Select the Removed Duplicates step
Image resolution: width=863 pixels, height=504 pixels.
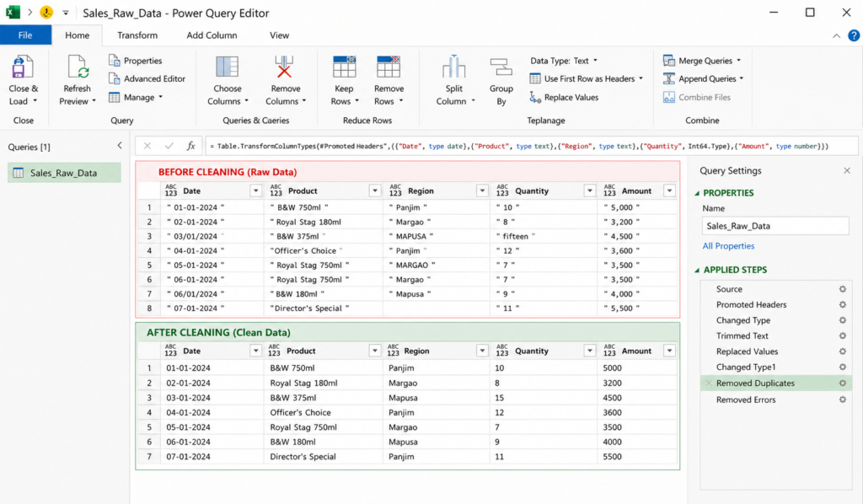[775, 383]
